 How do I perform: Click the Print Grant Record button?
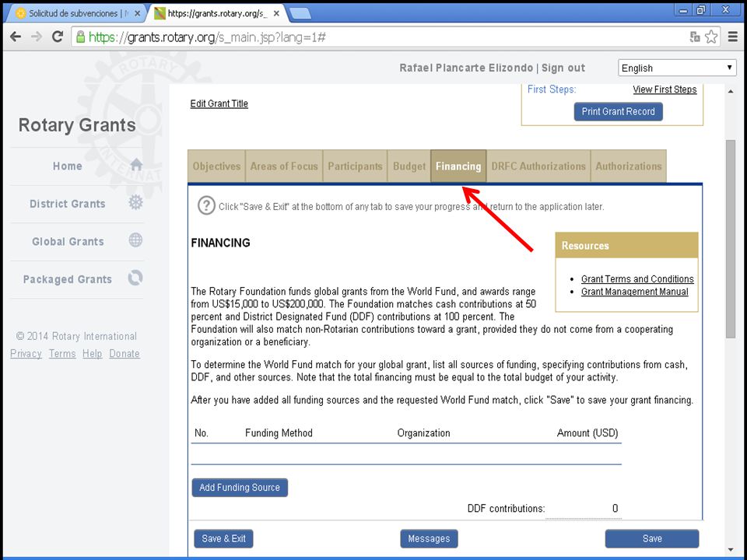(619, 111)
